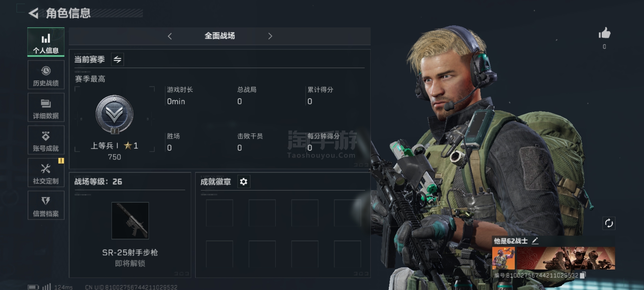Go back using the arrow beside 角色信息
This screenshot has height=290, width=644.
click(34, 13)
